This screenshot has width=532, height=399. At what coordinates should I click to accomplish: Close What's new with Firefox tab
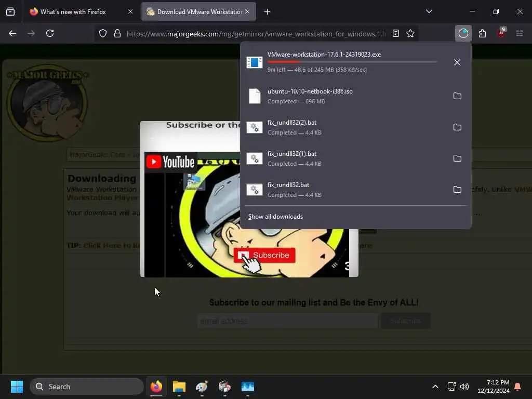pos(130,12)
